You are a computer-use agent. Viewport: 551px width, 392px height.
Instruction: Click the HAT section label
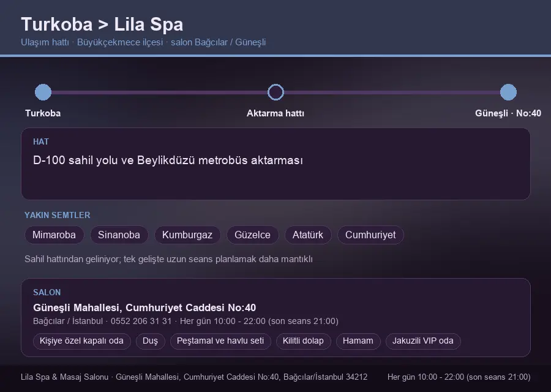(41, 141)
